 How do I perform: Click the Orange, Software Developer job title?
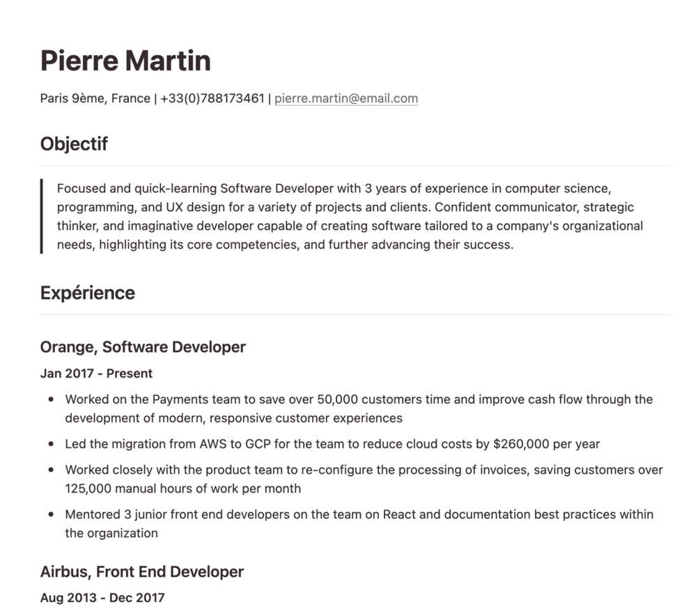(x=143, y=347)
